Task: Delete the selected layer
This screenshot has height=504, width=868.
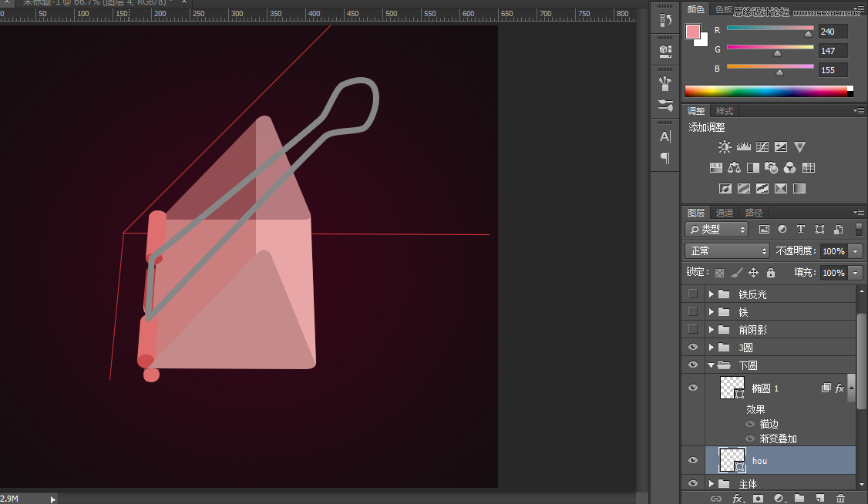Action: click(x=840, y=499)
